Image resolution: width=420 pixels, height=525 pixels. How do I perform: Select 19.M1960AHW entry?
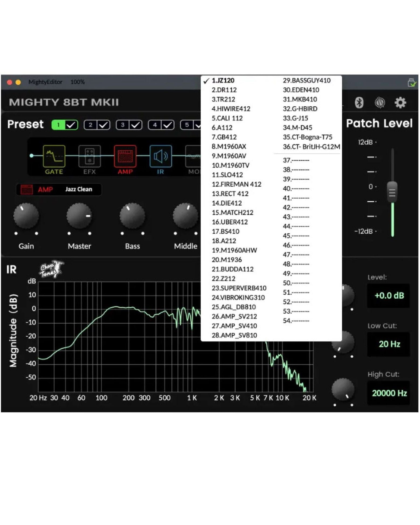(x=234, y=250)
